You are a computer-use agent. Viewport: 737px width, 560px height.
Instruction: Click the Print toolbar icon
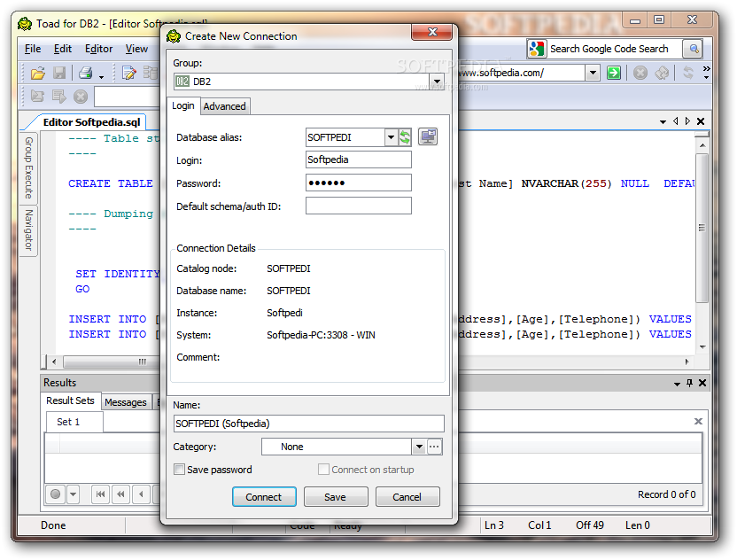click(x=86, y=73)
